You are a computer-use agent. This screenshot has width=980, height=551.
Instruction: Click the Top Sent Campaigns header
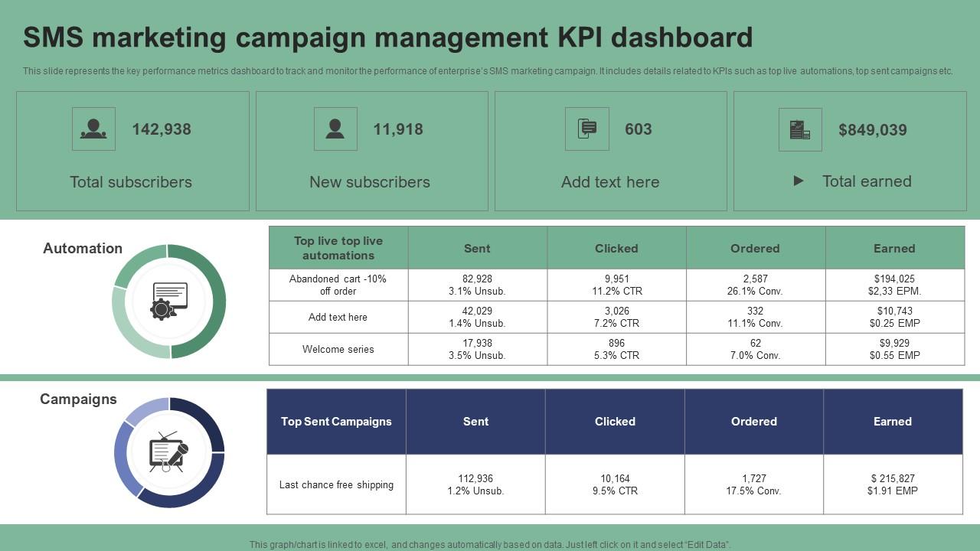click(x=336, y=422)
